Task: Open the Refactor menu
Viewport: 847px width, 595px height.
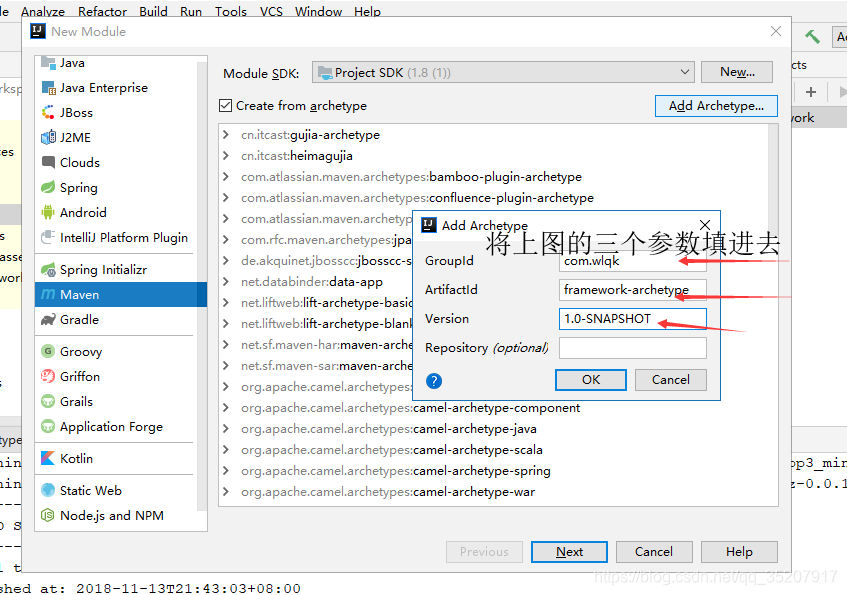Action: coord(102,11)
